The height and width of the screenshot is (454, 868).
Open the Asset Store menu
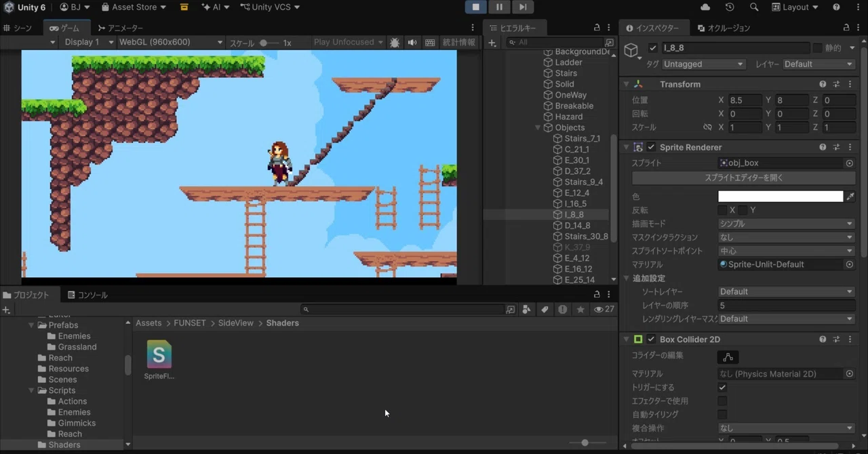tap(134, 7)
